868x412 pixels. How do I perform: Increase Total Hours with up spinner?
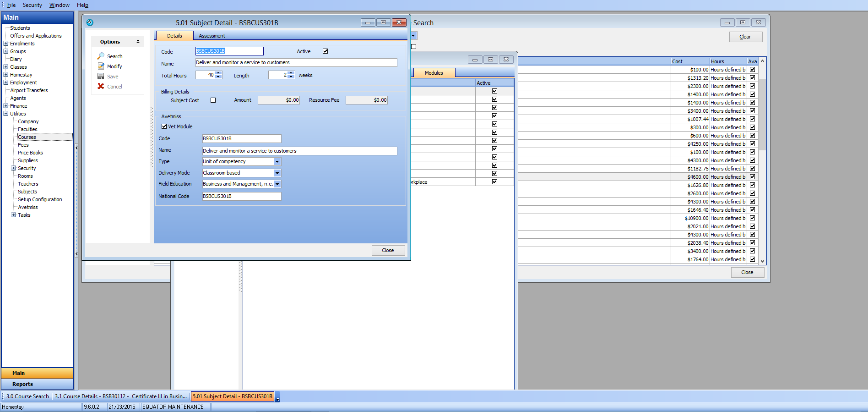218,73
